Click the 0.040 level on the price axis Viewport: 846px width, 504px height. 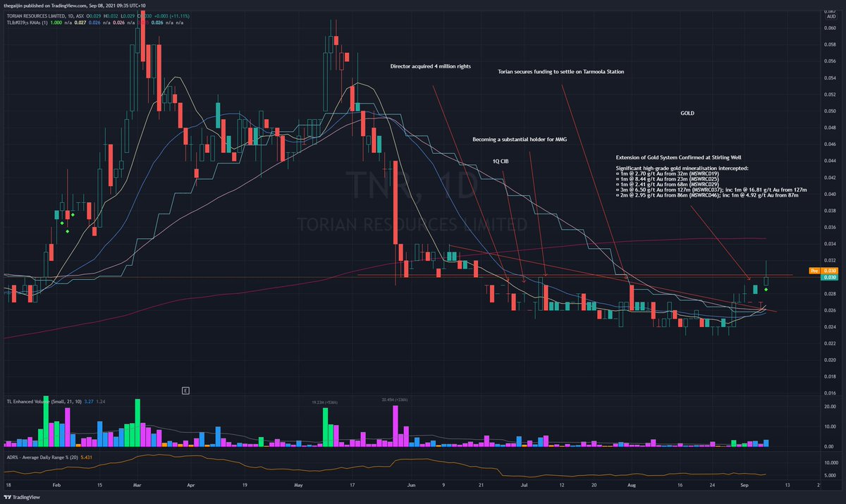828,195
